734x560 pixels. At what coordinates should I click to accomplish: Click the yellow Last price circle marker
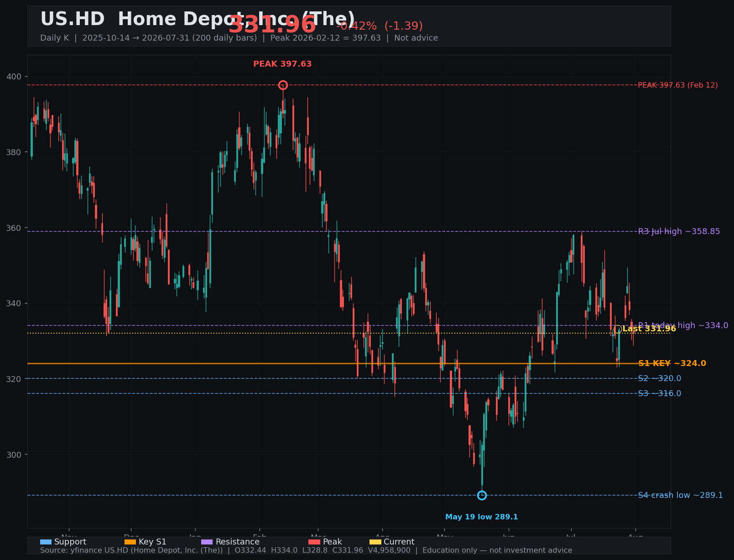(618, 329)
